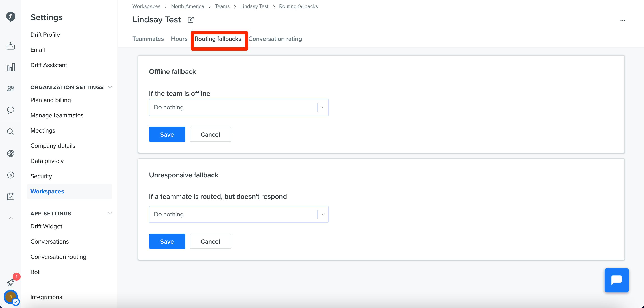644x308 pixels.
Task: Cancel the Offline fallback changes
Action: pos(210,135)
